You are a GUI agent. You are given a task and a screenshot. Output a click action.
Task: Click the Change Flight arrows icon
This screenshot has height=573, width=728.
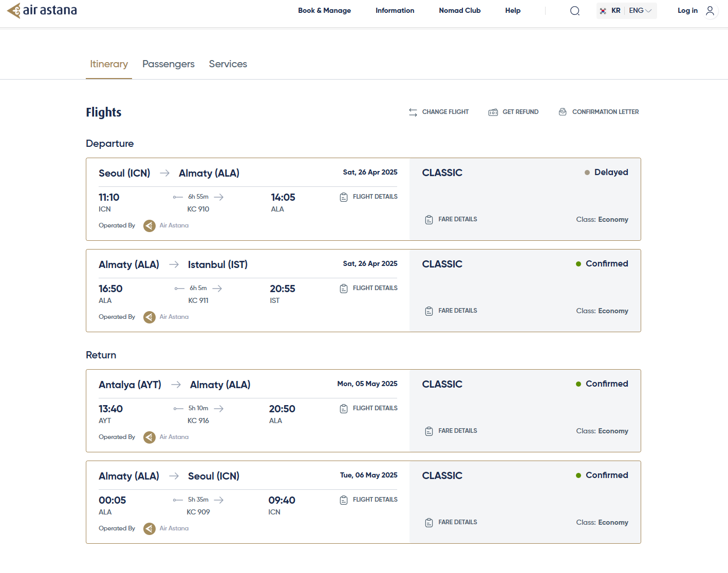coord(413,112)
